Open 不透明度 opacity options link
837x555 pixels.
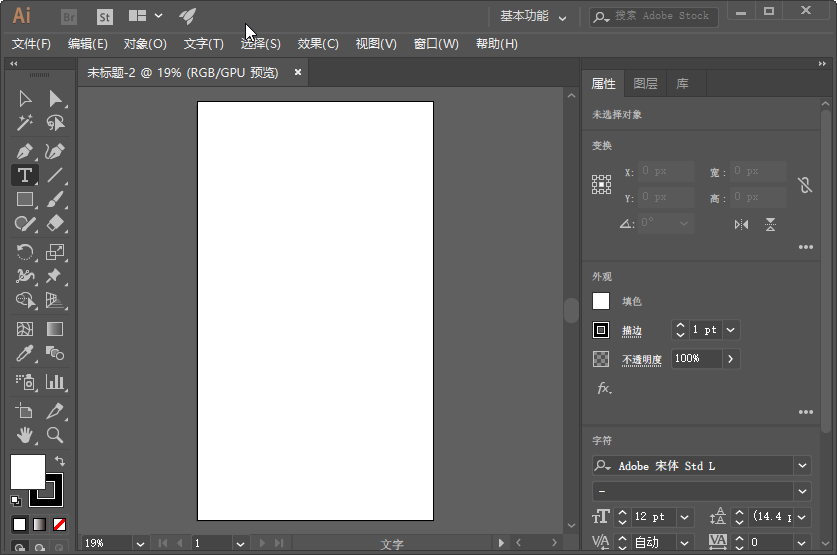coord(642,360)
